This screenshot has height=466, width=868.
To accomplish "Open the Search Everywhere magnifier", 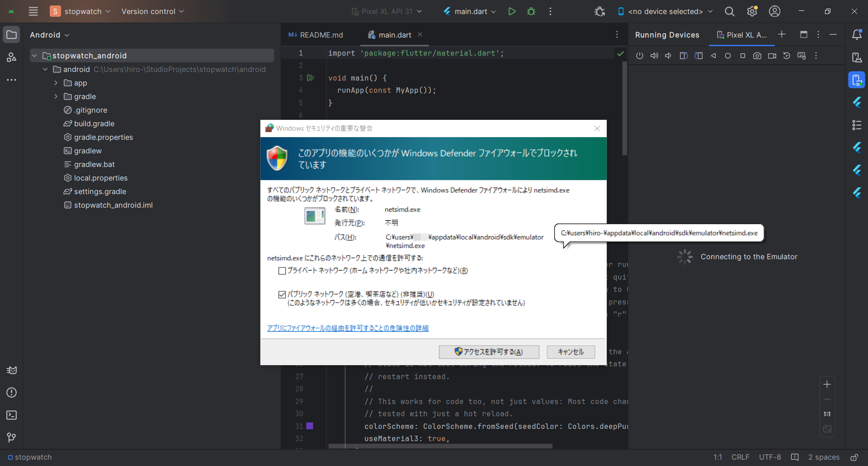I will click(x=729, y=11).
